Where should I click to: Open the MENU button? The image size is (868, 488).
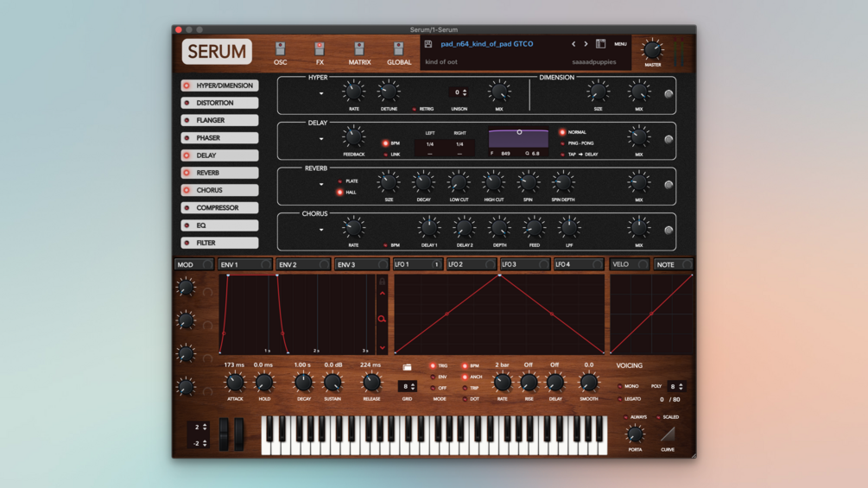coord(620,44)
